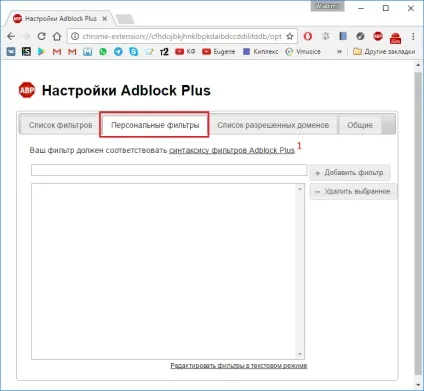Switch to the Общие tab
The width and height of the screenshot is (424, 391).
(360, 125)
